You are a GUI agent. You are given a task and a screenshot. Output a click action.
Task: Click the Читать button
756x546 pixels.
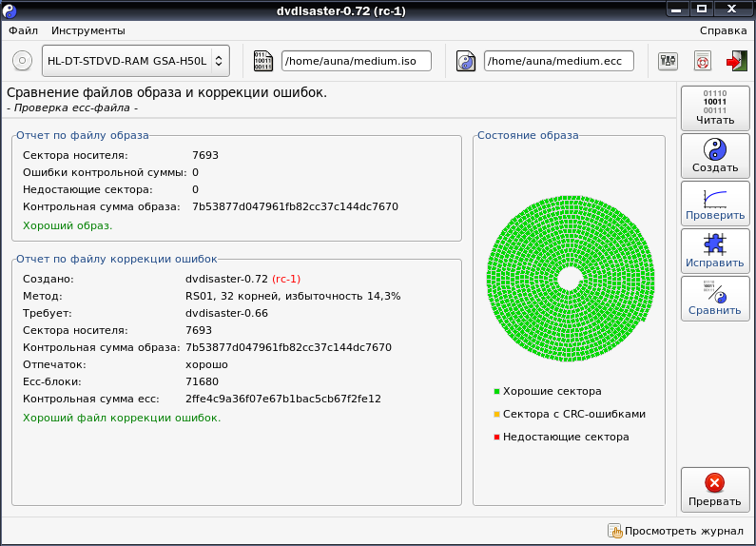715,108
